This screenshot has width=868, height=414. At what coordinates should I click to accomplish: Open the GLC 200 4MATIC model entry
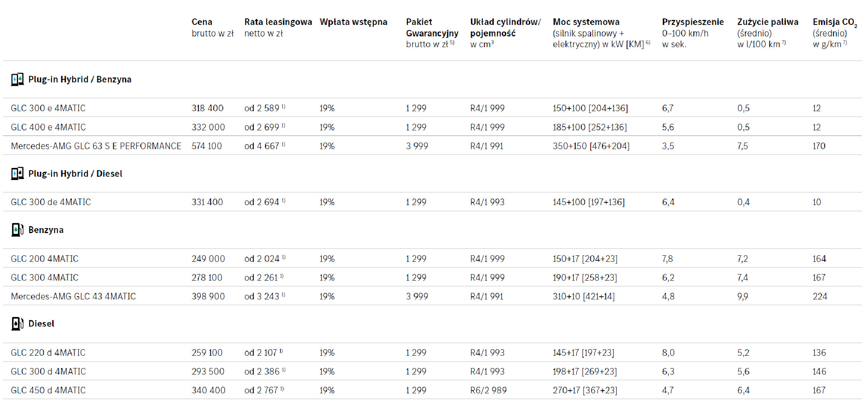click(x=45, y=259)
